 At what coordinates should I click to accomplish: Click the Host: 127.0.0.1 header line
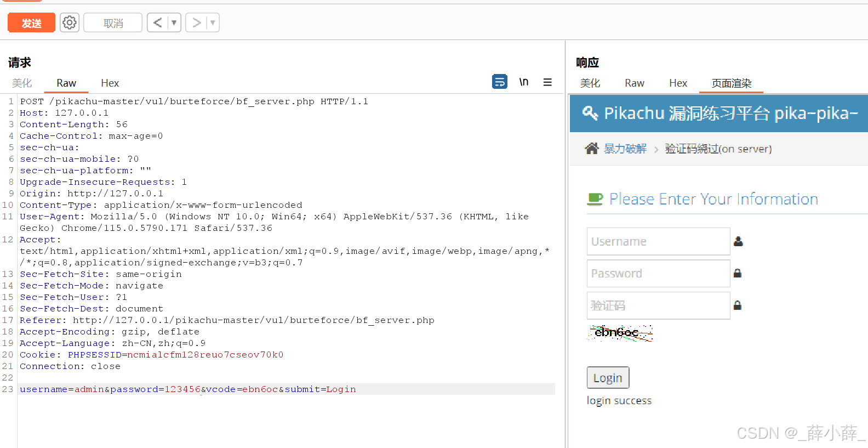click(x=64, y=113)
